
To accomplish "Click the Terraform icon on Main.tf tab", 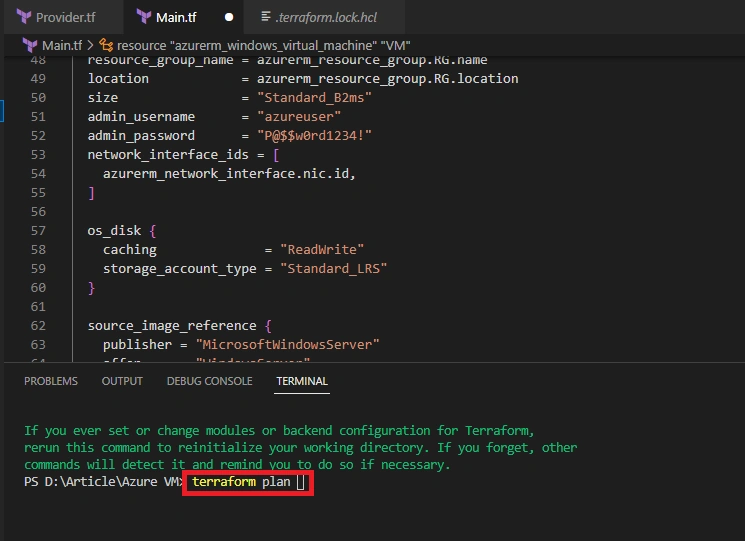I will coord(144,17).
